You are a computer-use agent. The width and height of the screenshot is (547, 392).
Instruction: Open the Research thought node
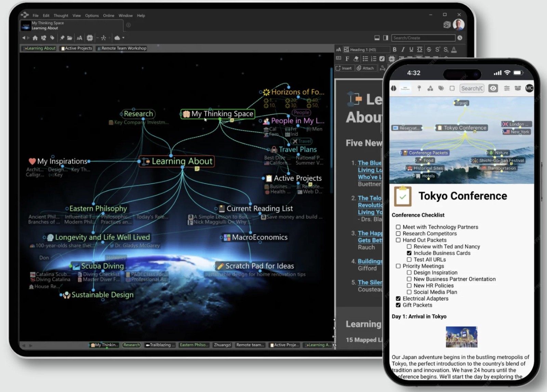pos(138,114)
